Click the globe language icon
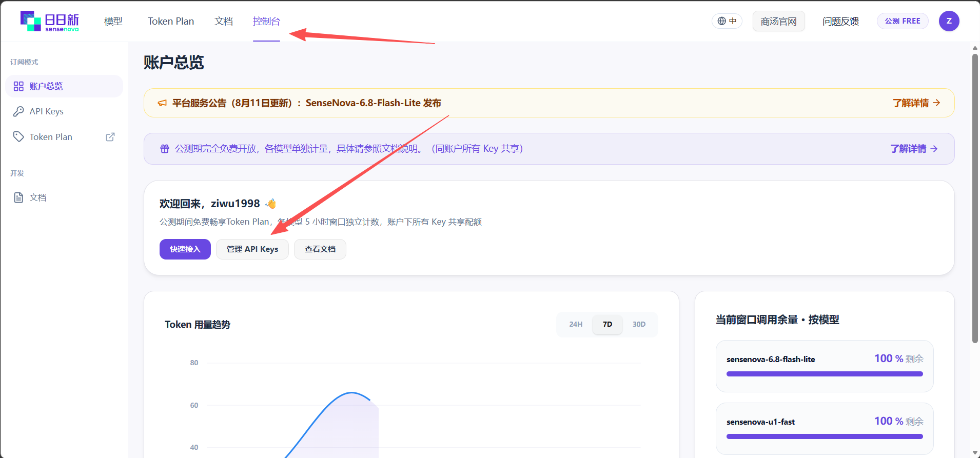The height and width of the screenshot is (458, 980). [x=722, y=21]
